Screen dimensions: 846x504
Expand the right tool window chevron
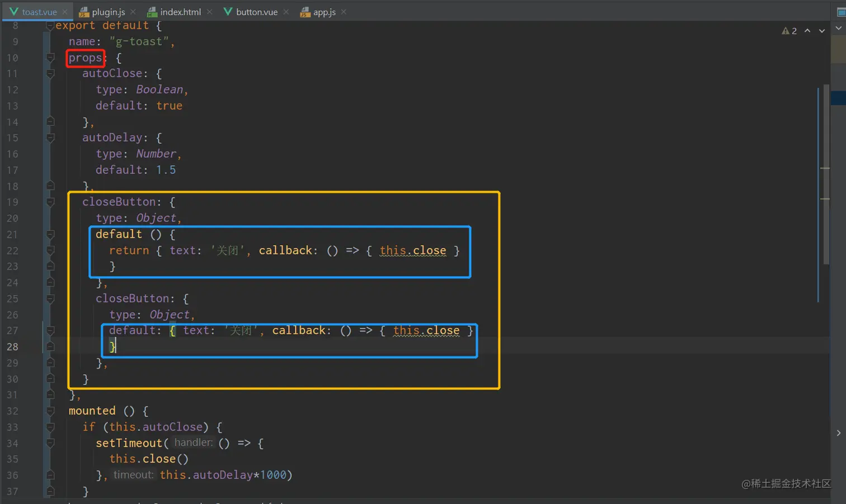click(838, 433)
